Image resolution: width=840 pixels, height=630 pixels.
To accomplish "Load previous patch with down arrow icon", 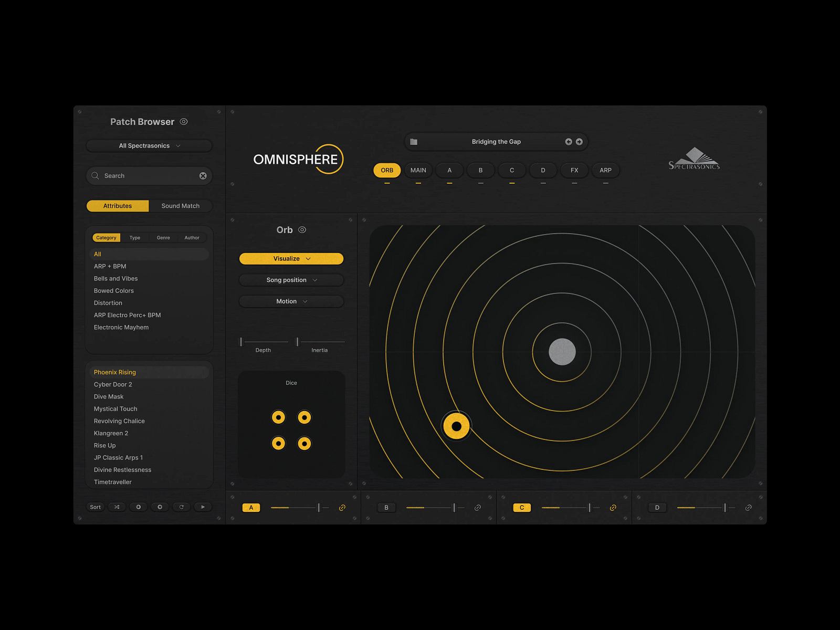I will (138, 507).
